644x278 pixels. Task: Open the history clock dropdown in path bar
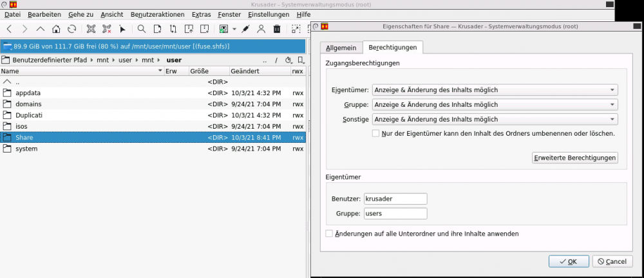coord(289,60)
